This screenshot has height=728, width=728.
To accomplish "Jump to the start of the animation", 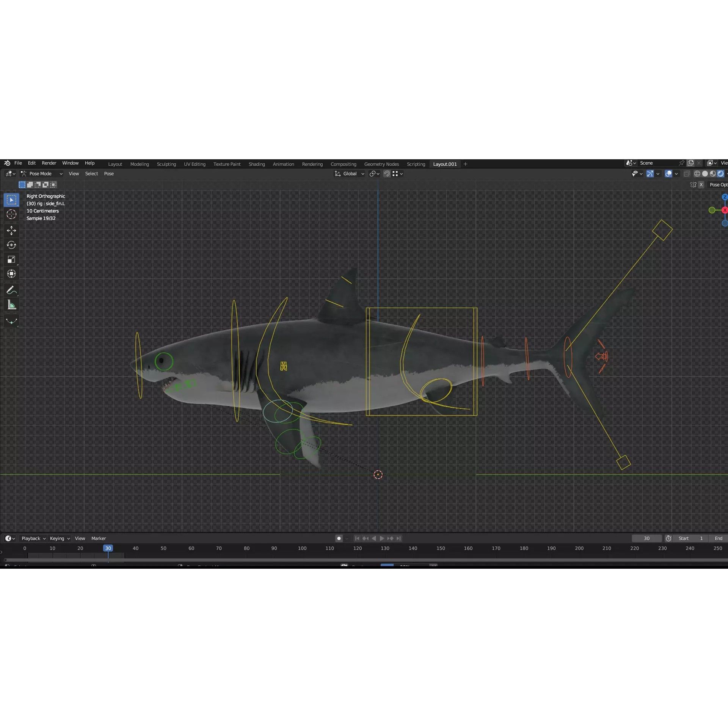I will tap(357, 538).
